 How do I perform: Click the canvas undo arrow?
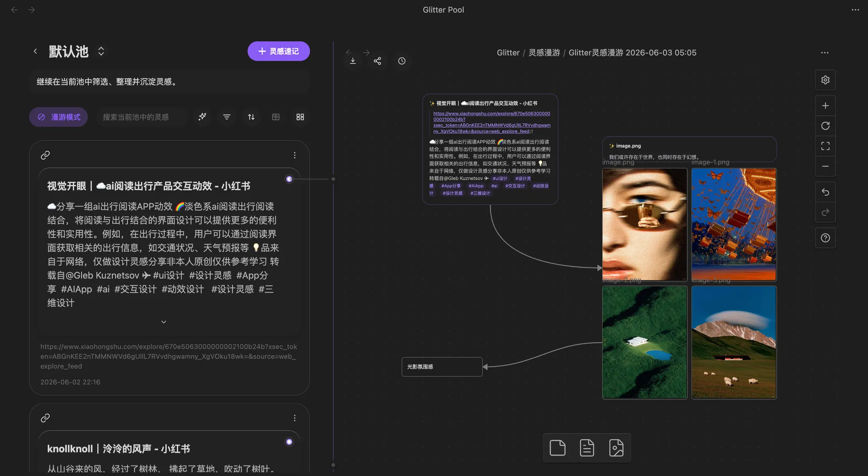point(825,192)
